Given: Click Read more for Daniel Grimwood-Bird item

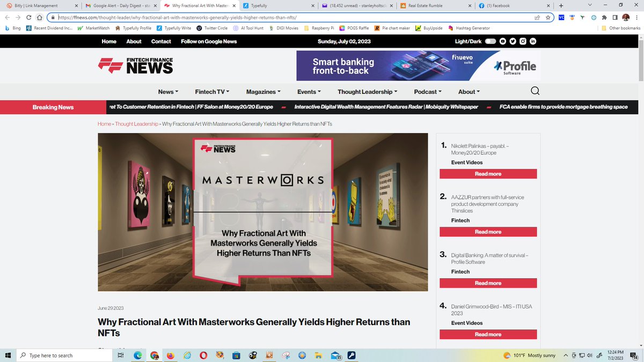Looking at the screenshot, I should 488,334.
